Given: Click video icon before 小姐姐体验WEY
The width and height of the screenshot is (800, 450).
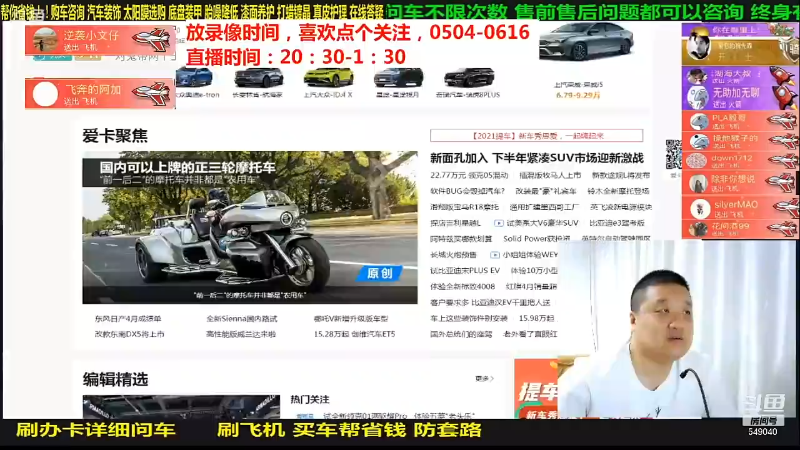Looking at the screenshot, I should (x=494, y=255).
